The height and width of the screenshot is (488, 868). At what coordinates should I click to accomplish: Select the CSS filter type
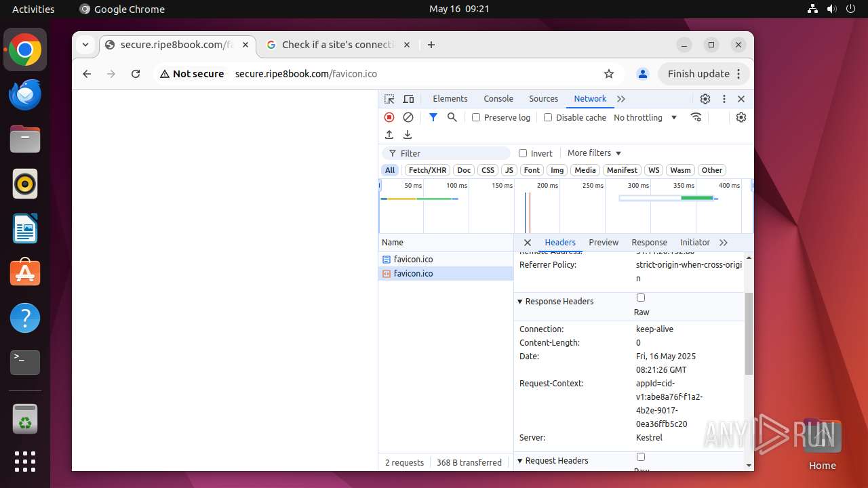coord(488,170)
